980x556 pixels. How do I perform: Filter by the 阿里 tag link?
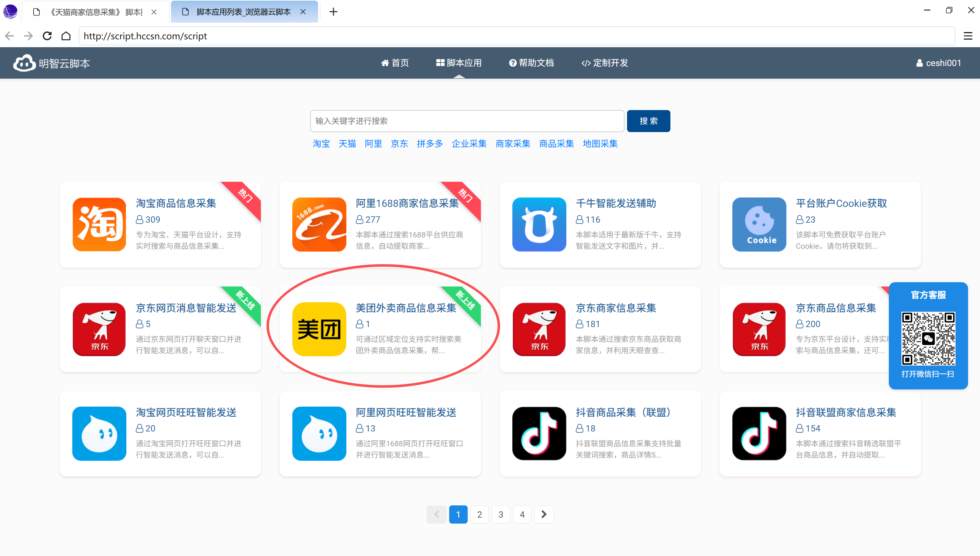click(x=373, y=144)
